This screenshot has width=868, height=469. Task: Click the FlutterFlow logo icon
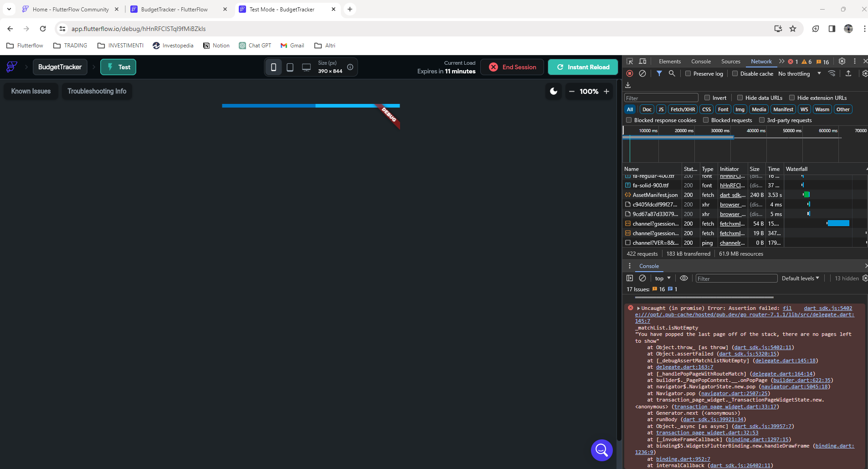[x=12, y=67]
